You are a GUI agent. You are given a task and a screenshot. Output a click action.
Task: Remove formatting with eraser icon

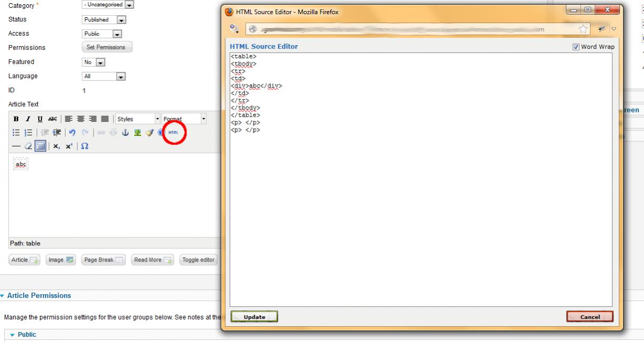tap(28, 146)
